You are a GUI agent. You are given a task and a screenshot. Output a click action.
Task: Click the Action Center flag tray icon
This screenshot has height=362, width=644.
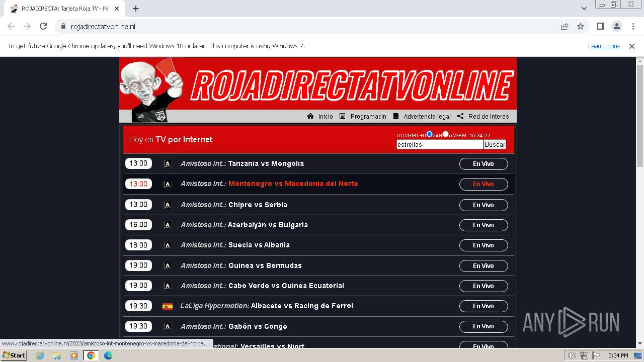pyautogui.click(x=596, y=355)
